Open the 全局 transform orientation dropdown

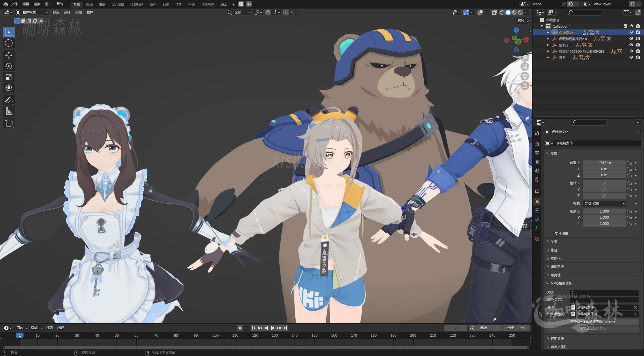[x=239, y=12]
